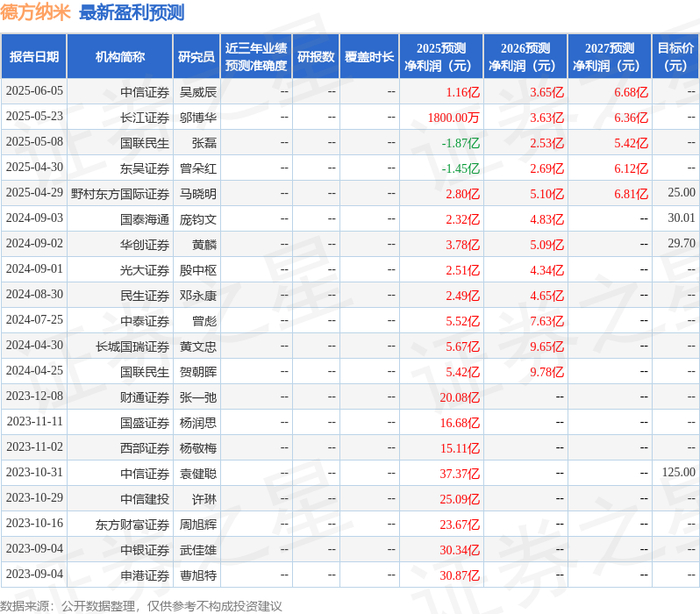Click institution 民生证券

click(x=145, y=296)
